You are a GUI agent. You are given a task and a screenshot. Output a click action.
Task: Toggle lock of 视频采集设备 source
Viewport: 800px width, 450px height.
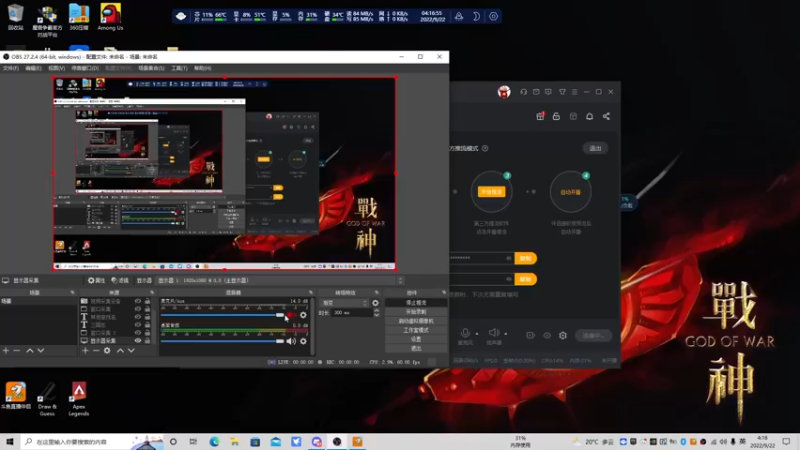pos(147,301)
